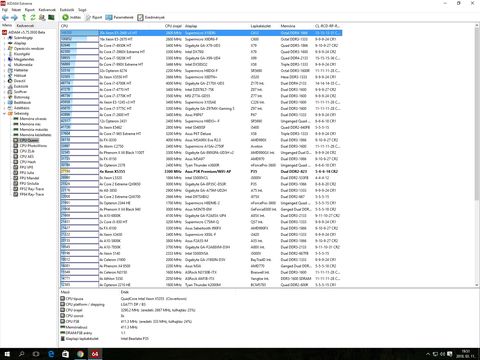Expand the Operációs rendszer tree node

pyautogui.click(x=5, y=48)
